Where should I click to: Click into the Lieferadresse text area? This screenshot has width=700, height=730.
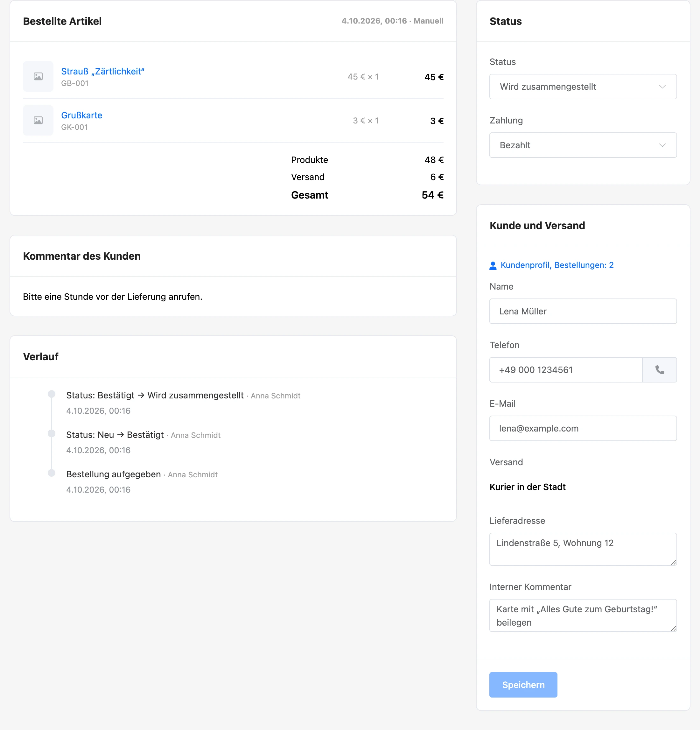point(583,549)
